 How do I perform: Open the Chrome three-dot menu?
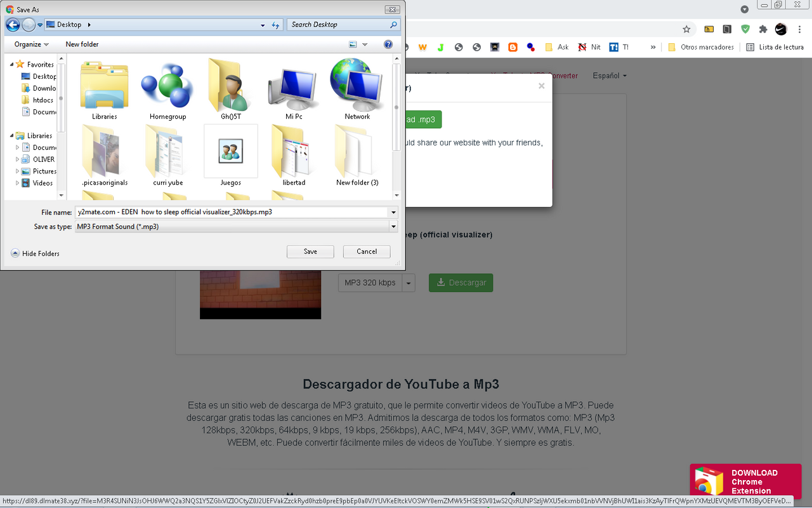click(x=799, y=29)
